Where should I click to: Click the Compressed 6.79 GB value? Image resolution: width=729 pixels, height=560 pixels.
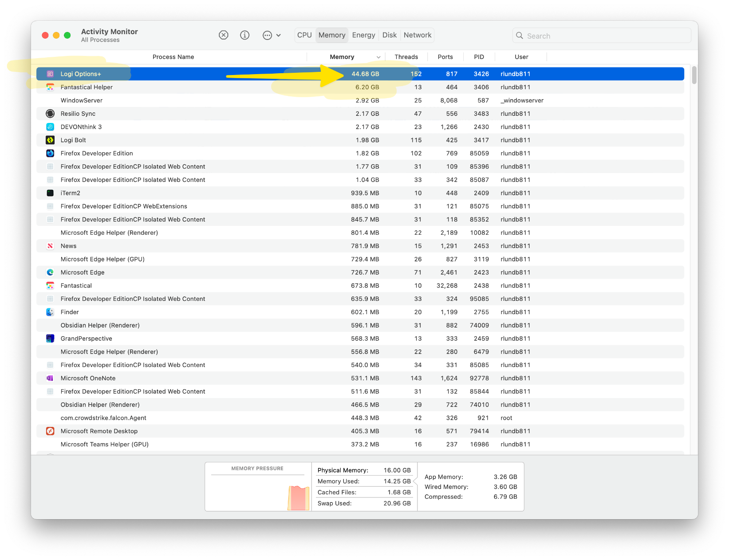click(505, 497)
